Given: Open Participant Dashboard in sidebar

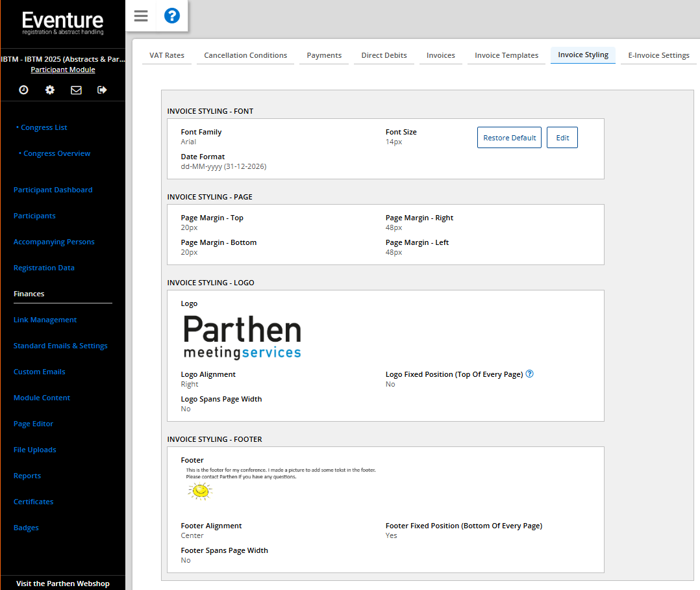Looking at the screenshot, I should pos(53,190).
